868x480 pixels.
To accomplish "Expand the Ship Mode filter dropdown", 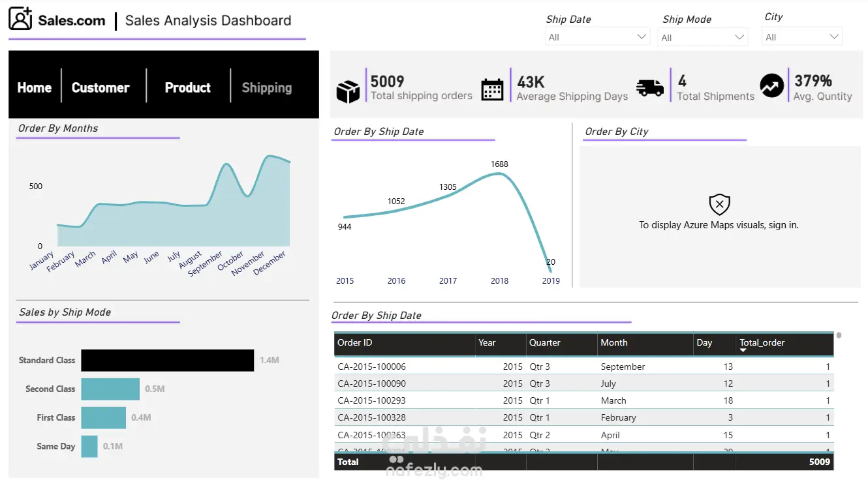I will coord(702,38).
